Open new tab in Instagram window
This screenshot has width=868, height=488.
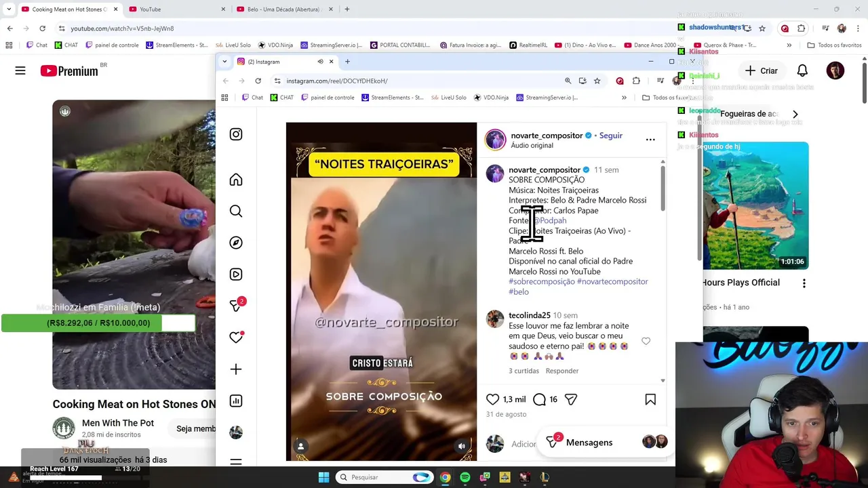pyautogui.click(x=347, y=62)
